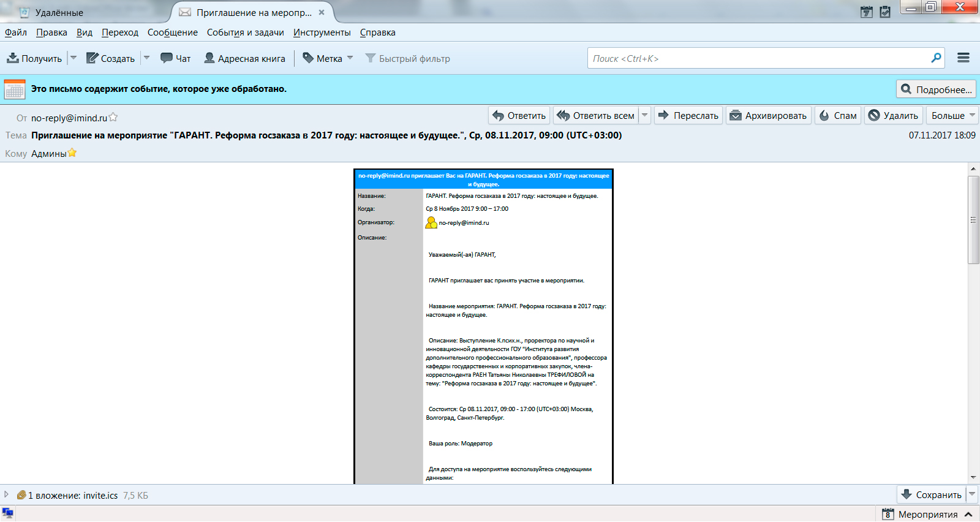Click the Мероприятия pane chevron arrow
The image size is (980, 522).
[x=968, y=514]
